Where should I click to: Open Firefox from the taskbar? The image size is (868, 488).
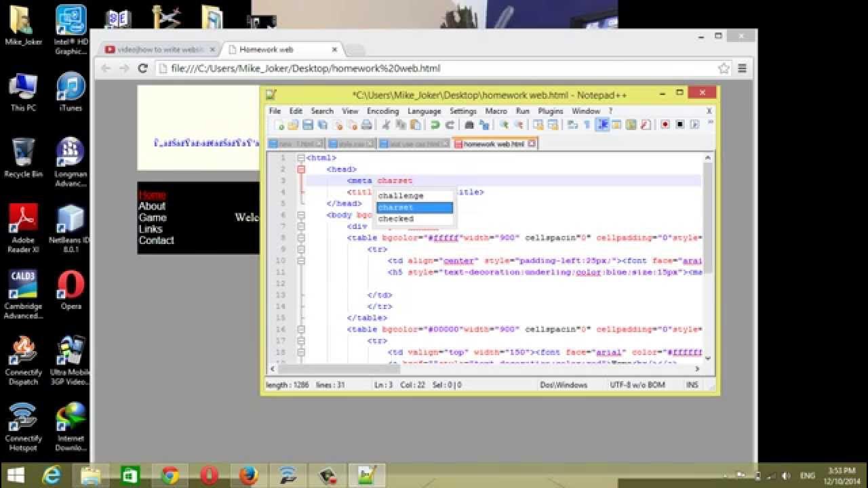pyautogui.click(x=248, y=476)
